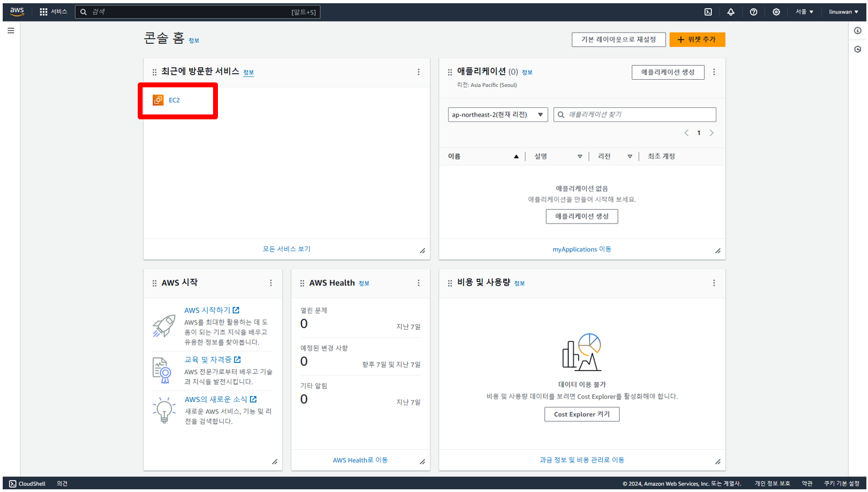Open options menu of AWS 시작 widget
This screenshot has width=868, height=492.
pos(271,283)
